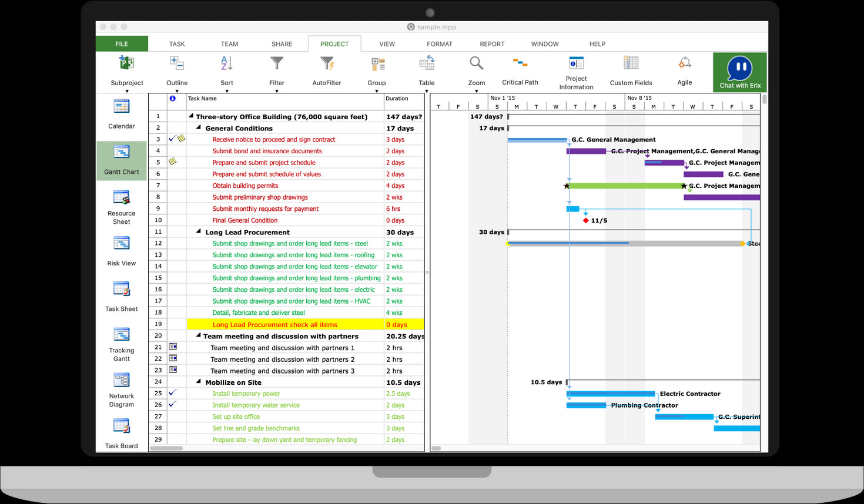Switch to Network Diagram view
Image resolution: width=864 pixels, height=504 pixels.
point(121,388)
